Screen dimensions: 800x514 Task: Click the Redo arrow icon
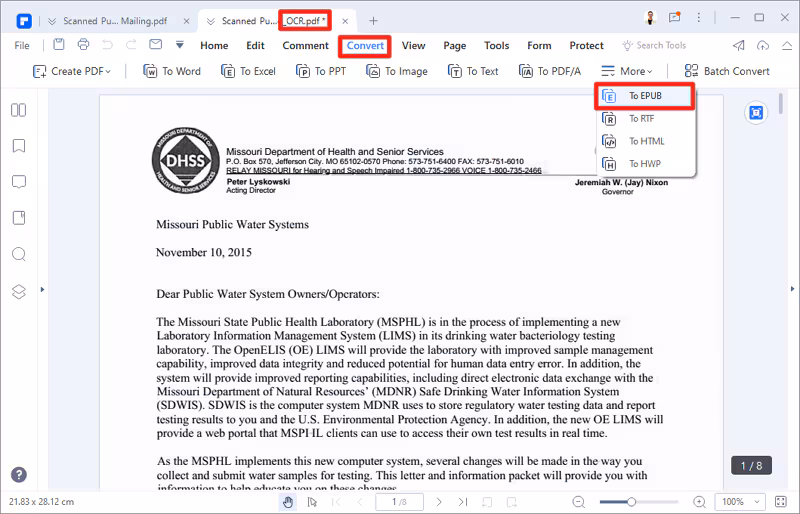coord(131,45)
